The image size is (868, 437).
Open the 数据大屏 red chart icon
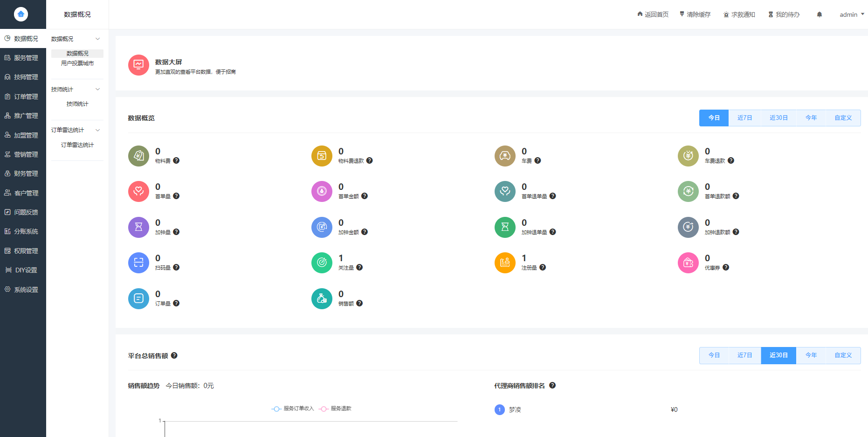[138, 65]
